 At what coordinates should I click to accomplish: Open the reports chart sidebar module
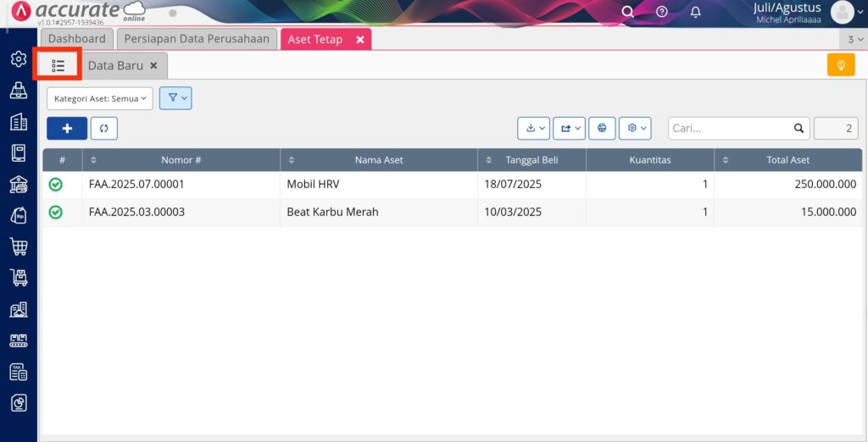(x=19, y=403)
